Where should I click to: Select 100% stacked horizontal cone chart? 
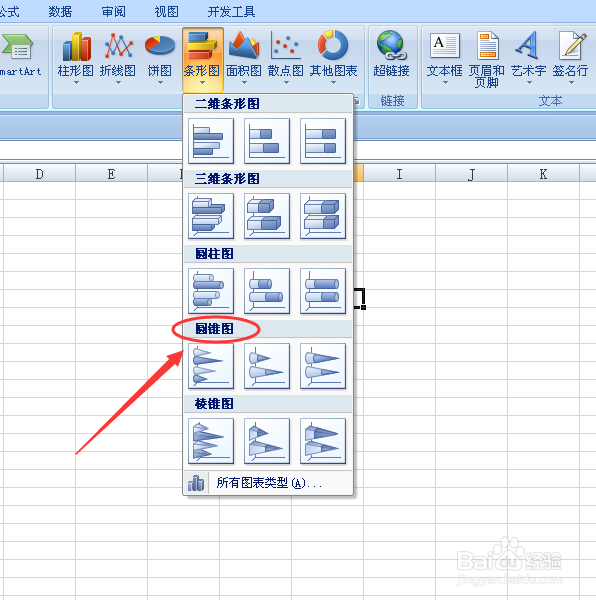point(323,366)
